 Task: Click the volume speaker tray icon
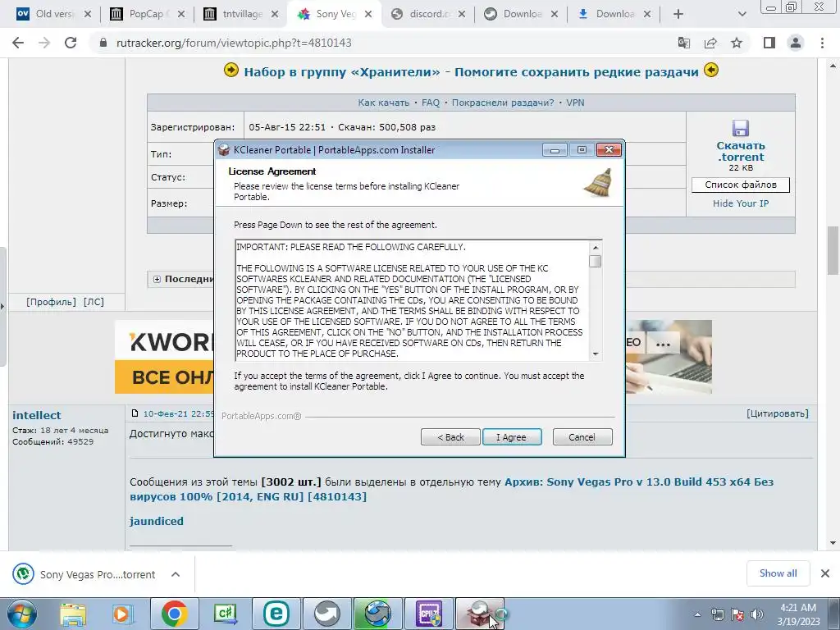point(757,614)
